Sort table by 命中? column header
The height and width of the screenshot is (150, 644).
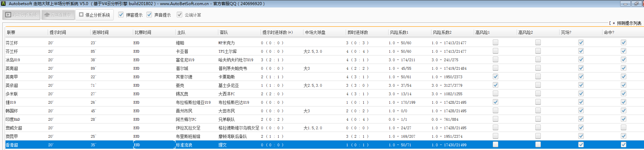point(609,32)
